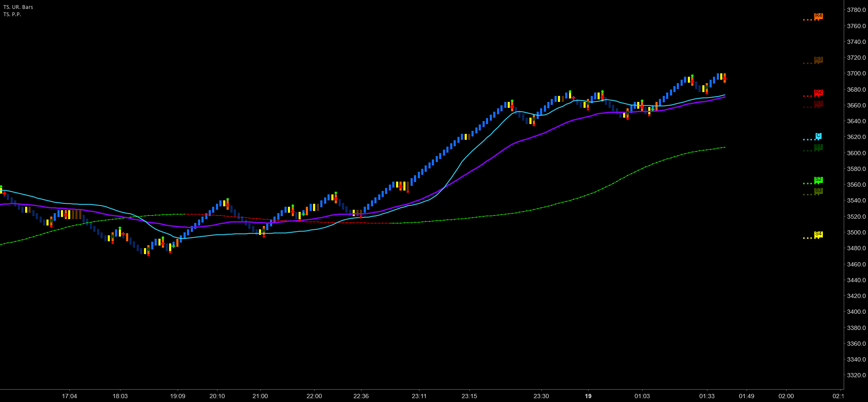Click the TS. UR. Bars indicator label
Image resolution: width=868 pixels, height=402 pixels.
coord(18,7)
